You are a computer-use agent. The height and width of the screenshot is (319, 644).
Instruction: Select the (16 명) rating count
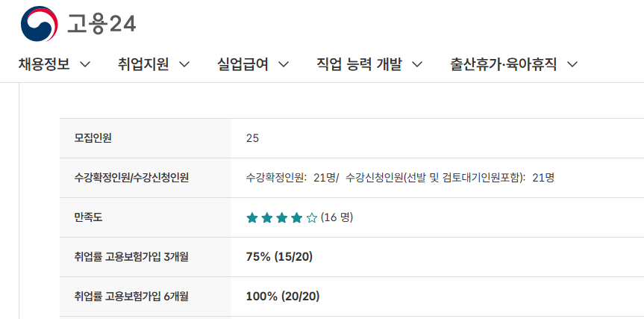[x=337, y=217]
